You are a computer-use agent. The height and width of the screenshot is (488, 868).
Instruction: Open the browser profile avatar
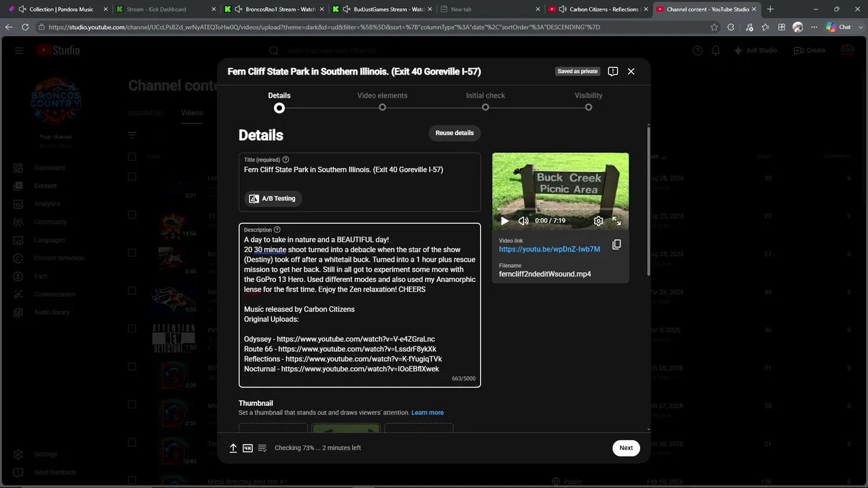798,27
